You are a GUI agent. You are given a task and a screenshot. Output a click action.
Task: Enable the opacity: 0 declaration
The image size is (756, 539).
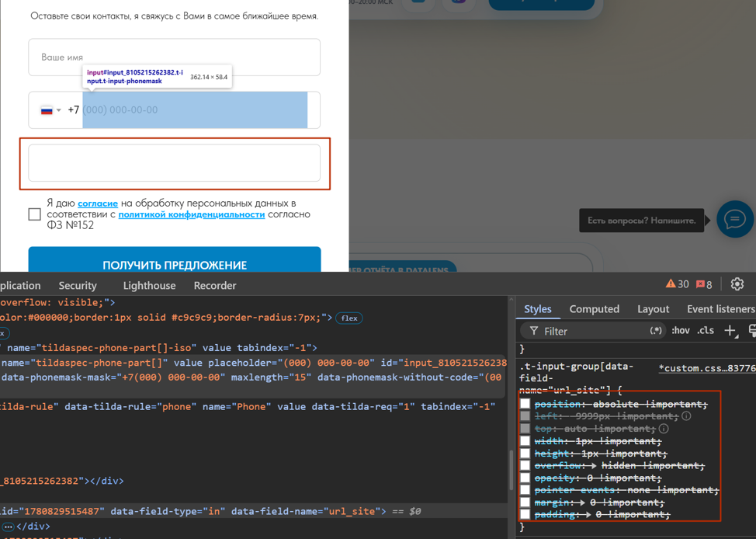tap(525, 478)
